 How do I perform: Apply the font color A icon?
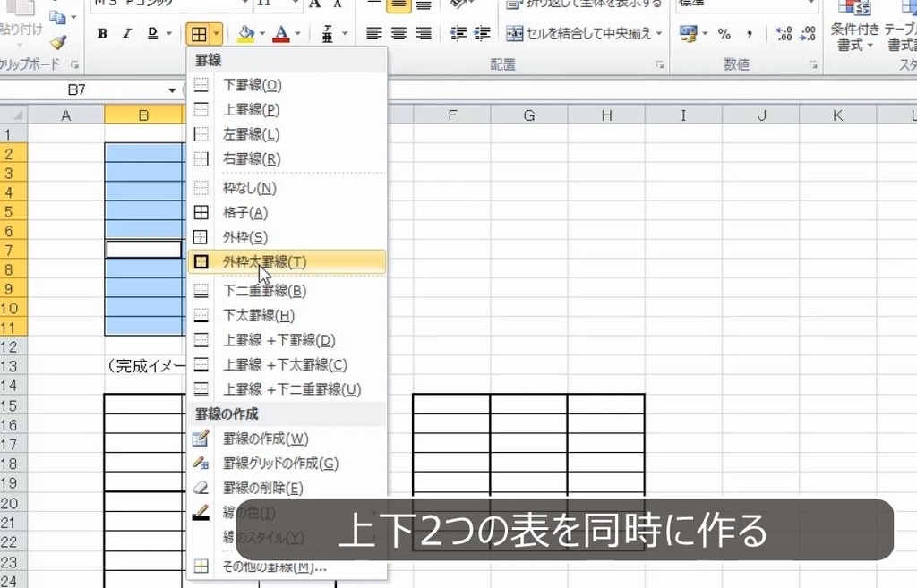point(283,32)
